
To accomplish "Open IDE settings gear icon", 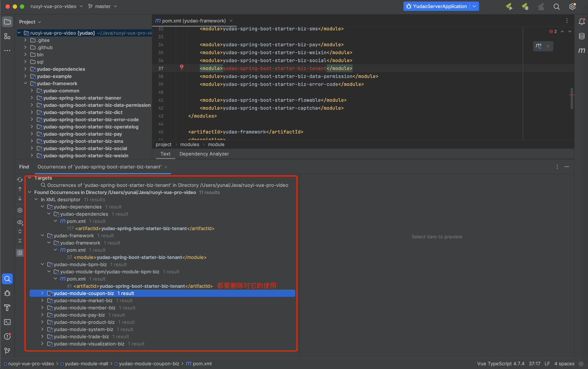I will coord(572,6).
